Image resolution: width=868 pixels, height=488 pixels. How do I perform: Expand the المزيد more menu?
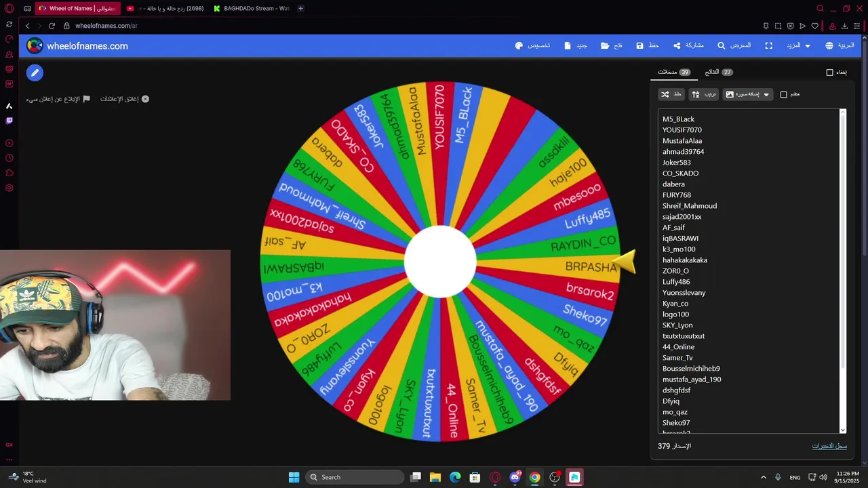coord(798,45)
